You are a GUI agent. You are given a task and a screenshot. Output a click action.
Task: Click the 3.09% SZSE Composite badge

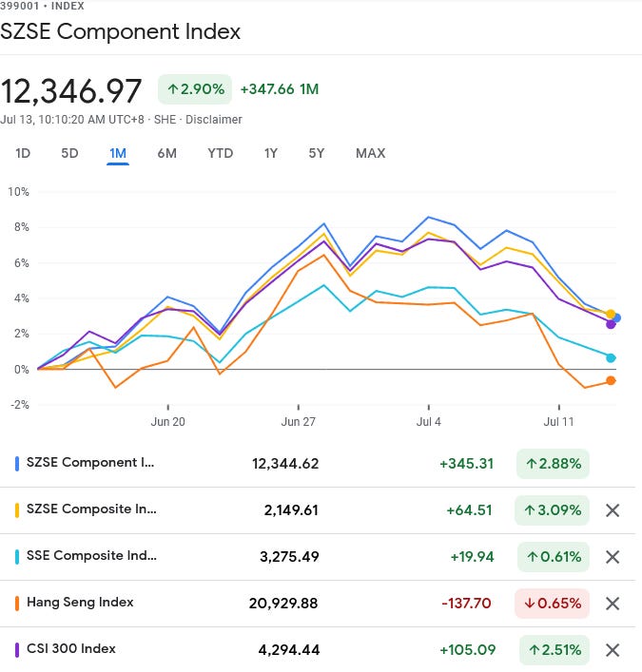pyautogui.click(x=553, y=510)
